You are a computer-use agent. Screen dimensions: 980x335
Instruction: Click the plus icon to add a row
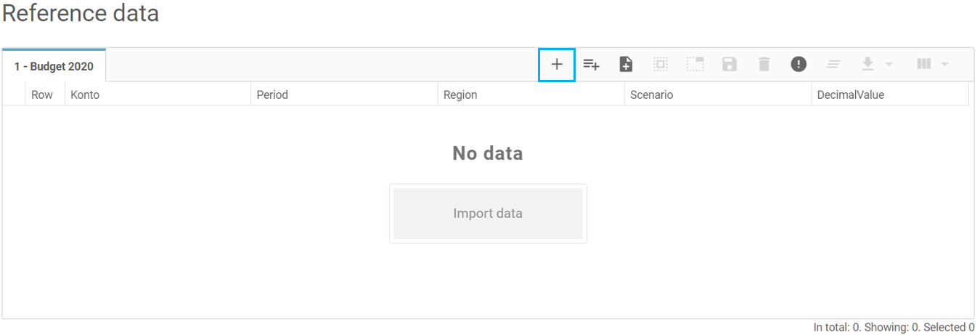pyautogui.click(x=557, y=65)
